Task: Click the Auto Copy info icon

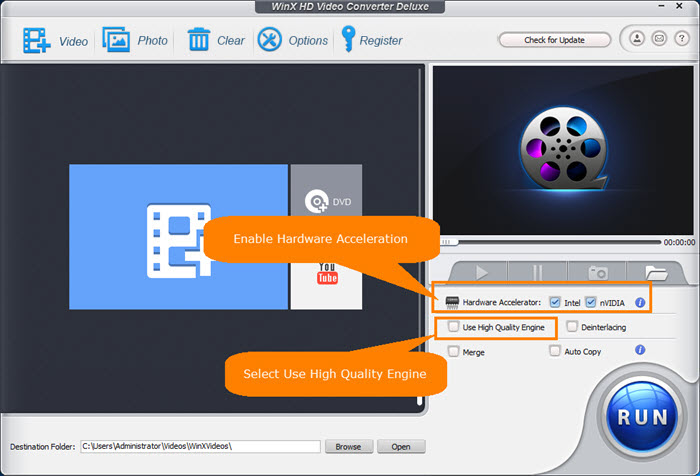Action: (640, 350)
